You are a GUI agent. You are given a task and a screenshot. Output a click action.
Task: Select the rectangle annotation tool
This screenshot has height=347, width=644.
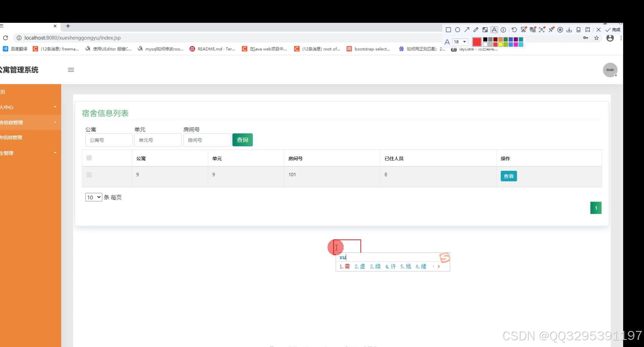pyautogui.click(x=448, y=30)
